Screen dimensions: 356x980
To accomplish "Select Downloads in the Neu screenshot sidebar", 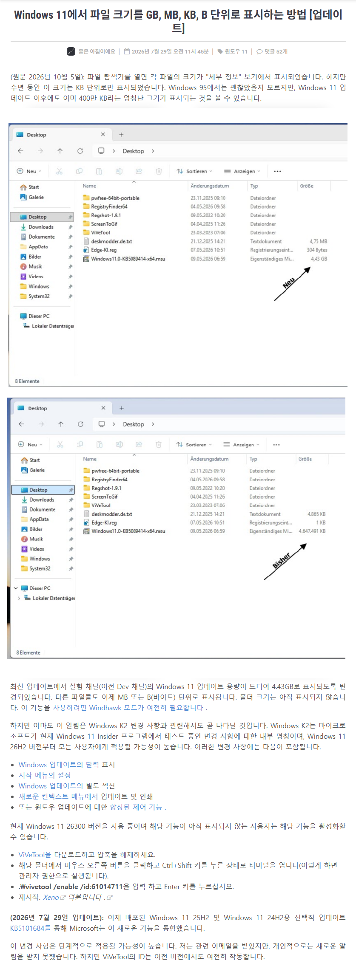I will click(41, 227).
